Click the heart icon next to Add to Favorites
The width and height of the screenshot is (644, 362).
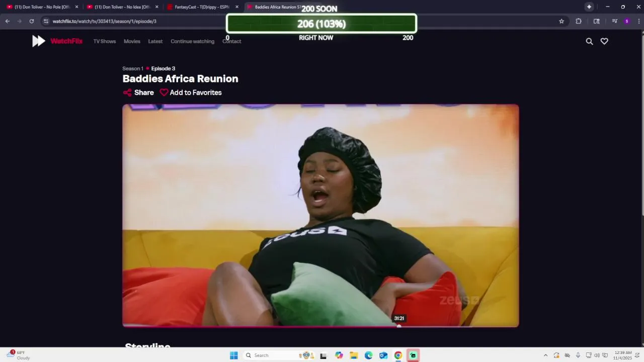click(x=164, y=93)
